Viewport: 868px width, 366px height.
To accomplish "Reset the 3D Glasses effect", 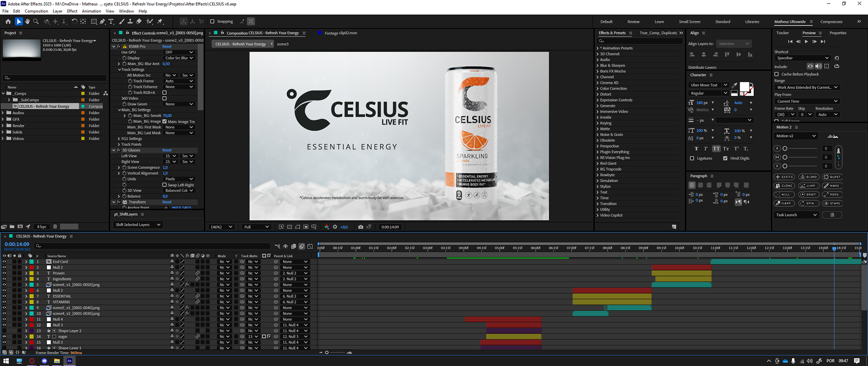I will pos(167,150).
